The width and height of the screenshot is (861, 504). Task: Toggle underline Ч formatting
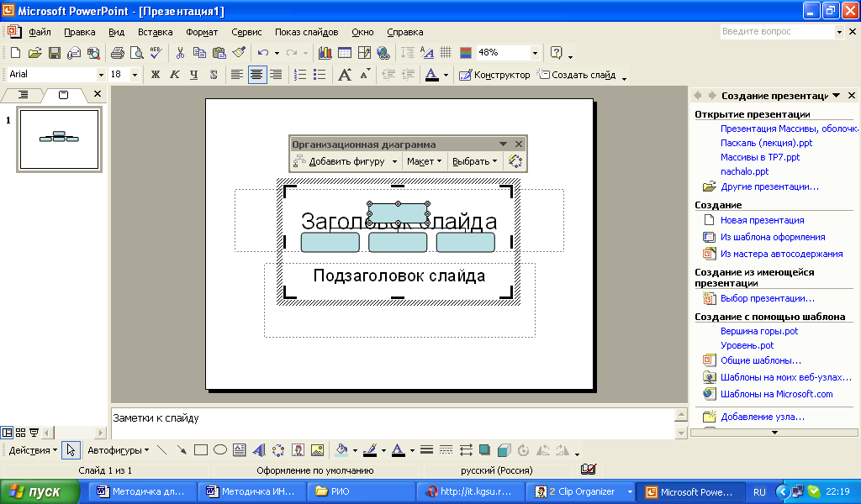point(194,75)
